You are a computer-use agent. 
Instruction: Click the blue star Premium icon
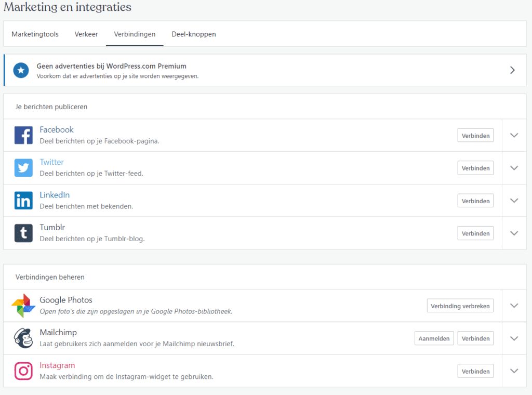pyautogui.click(x=21, y=70)
